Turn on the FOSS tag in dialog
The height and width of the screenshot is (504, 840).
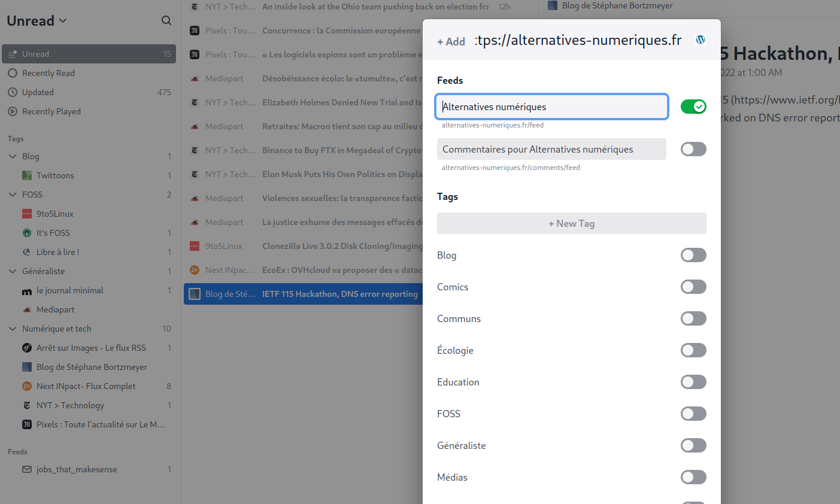tap(693, 414)
